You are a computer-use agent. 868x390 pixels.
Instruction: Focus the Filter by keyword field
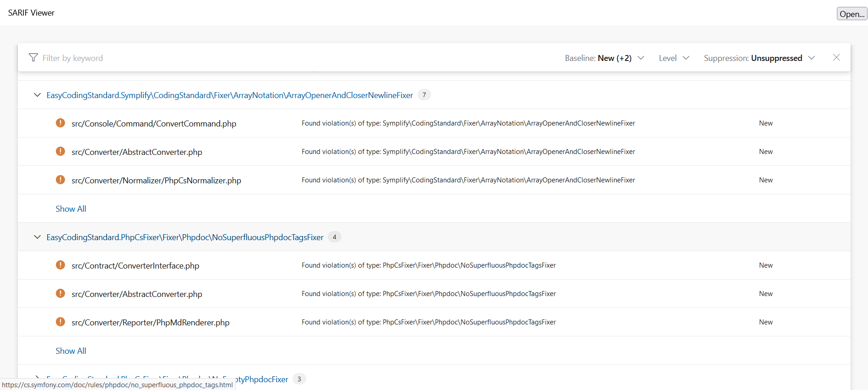[183, 58]
